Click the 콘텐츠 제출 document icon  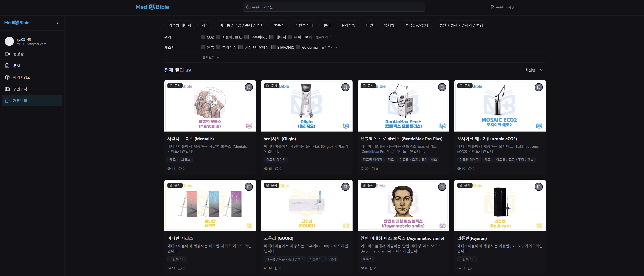pos(493,7)
